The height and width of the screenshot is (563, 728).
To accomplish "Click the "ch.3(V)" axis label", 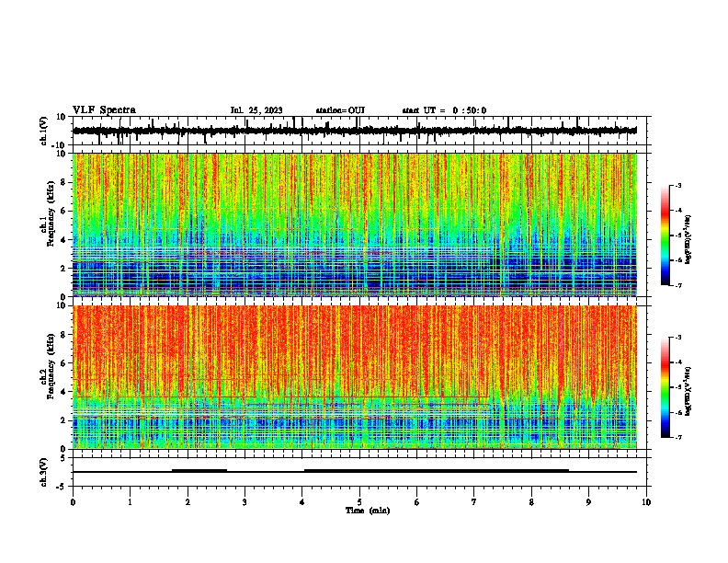I will [44, 472].
